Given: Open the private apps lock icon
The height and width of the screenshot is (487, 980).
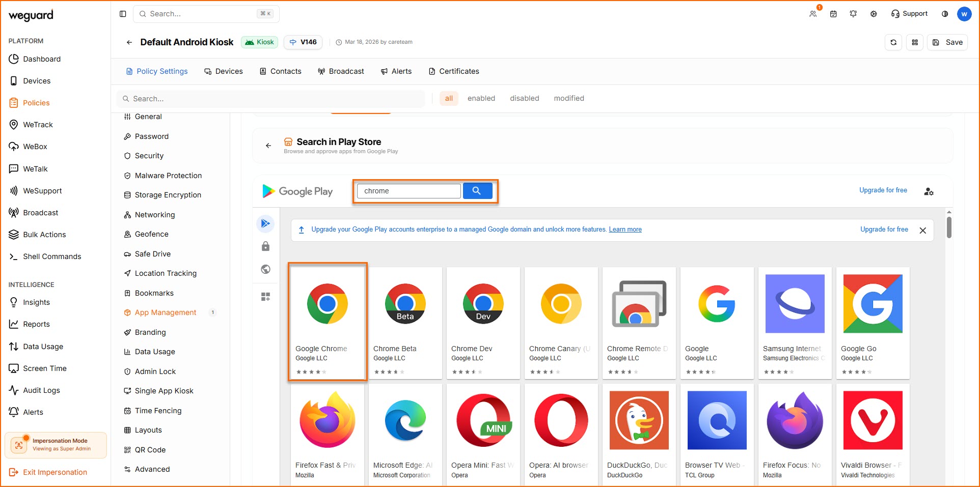Looking at the screenshot, I should click(265, 246).
